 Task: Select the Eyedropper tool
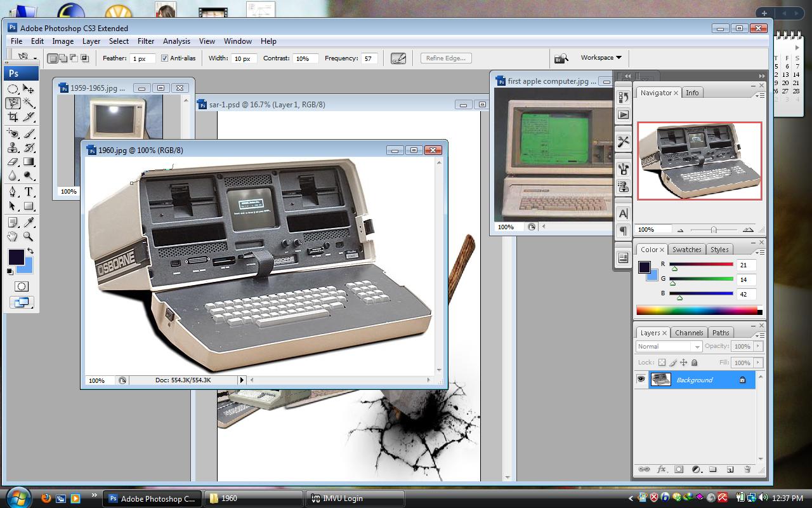29,222
